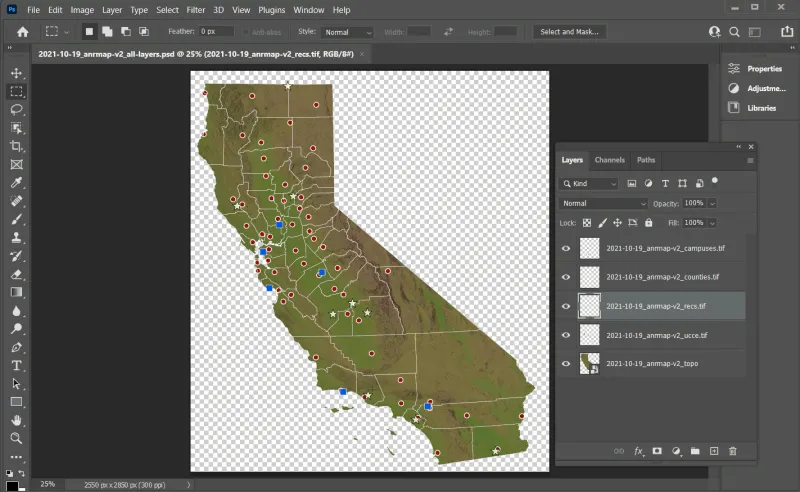
Task: Click the Select and Mask button
Action: click(x=569, y=32)
